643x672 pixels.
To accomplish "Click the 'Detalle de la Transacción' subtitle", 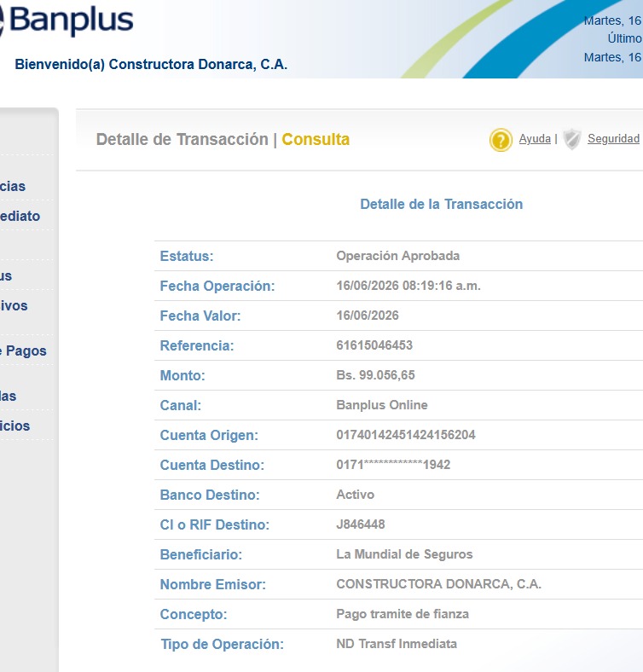I will [x=442, y=204].
